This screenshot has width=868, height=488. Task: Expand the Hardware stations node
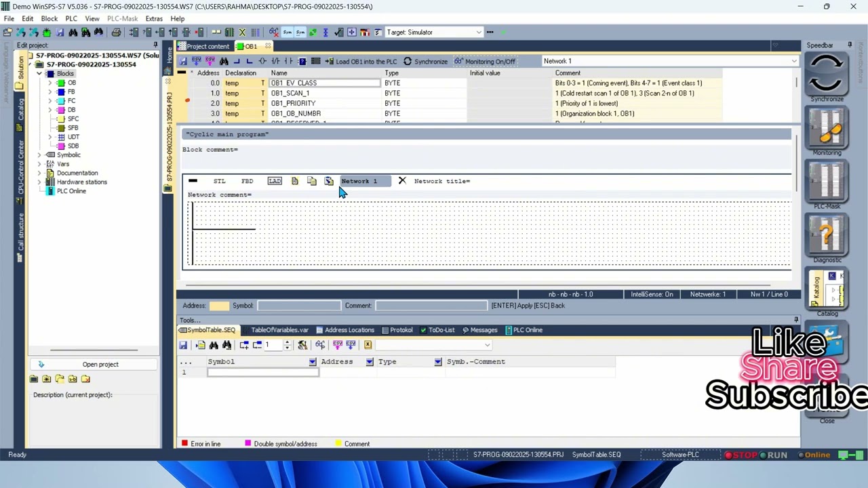(x=39, y=182)
